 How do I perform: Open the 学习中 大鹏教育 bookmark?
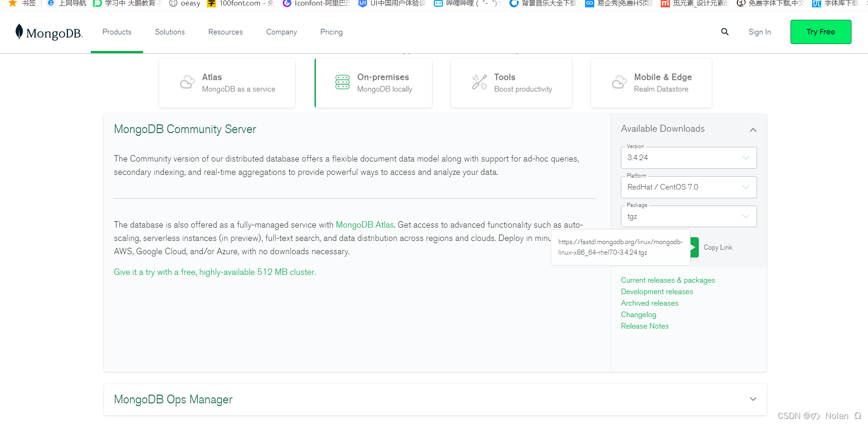point(127,3)
